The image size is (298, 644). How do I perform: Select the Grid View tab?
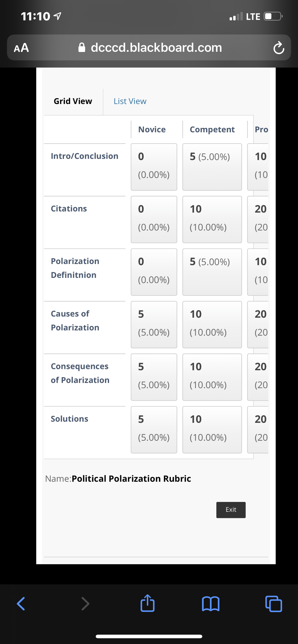click(73, 101)
